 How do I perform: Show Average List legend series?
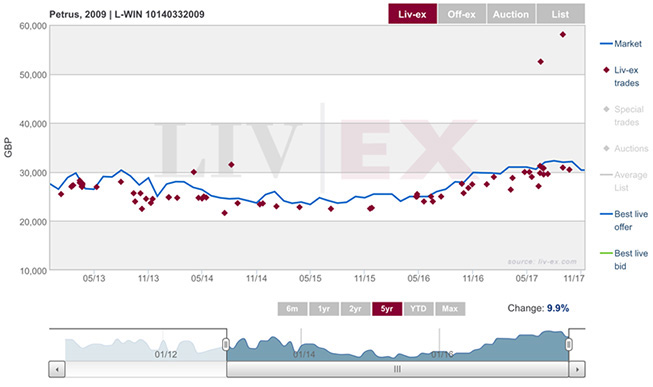[624, 181]
